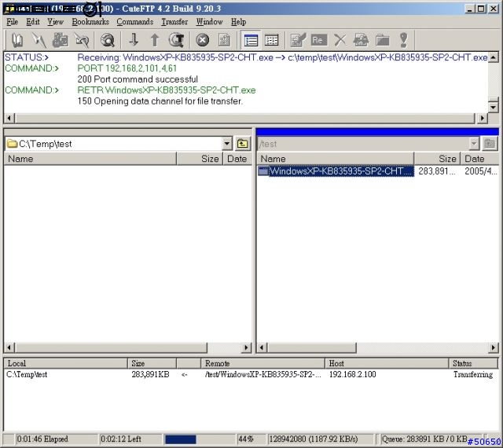Click local pane horizontal scroll left arrow
This screenshot has height=448, width=503.
[x=9, y=347]
